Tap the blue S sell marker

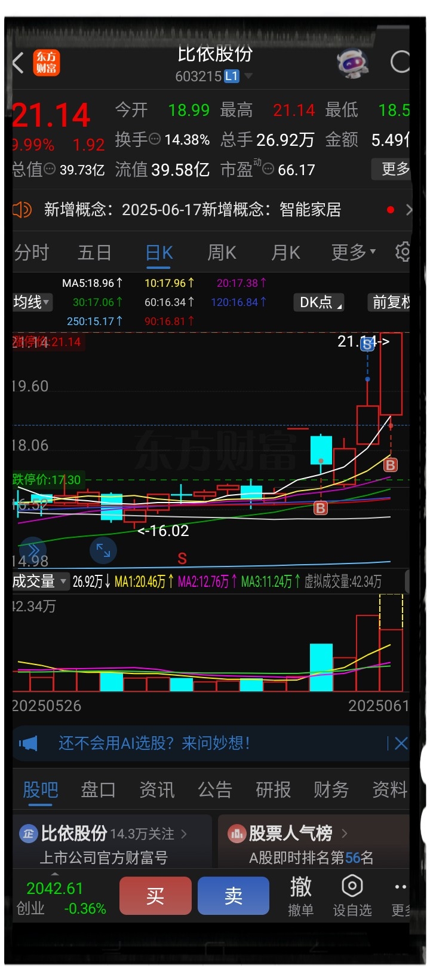(368, 344)
